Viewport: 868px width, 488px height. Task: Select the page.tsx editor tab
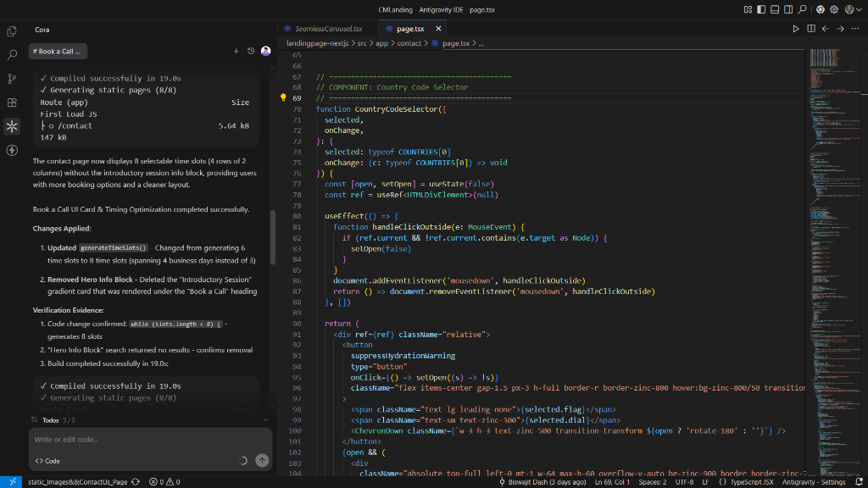[x=410, y=29]
